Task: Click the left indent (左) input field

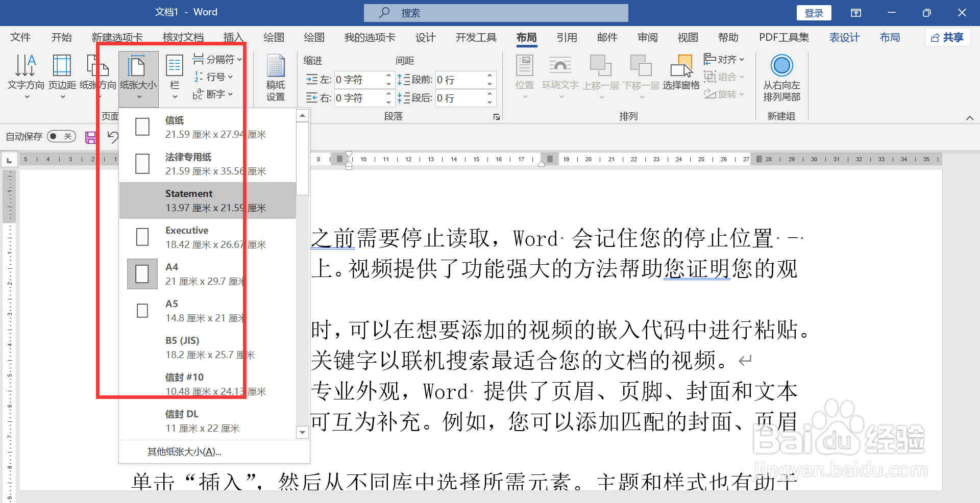Action: 358,80
